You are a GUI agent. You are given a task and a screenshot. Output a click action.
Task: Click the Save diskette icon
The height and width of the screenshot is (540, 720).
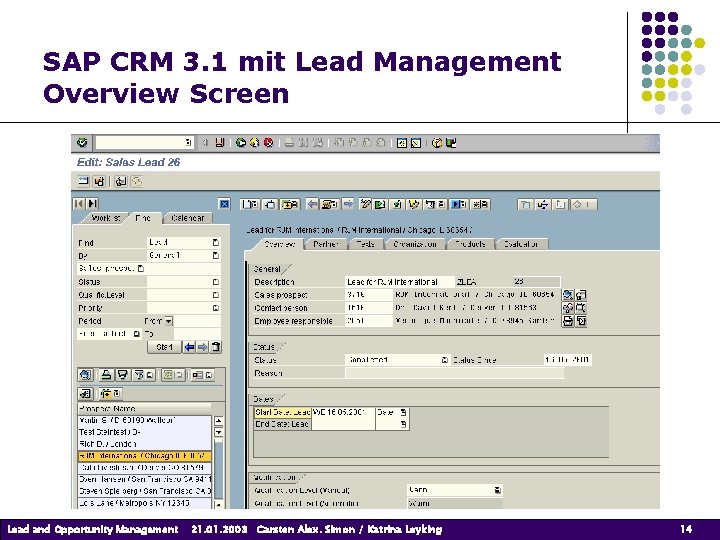click(219, 143)
